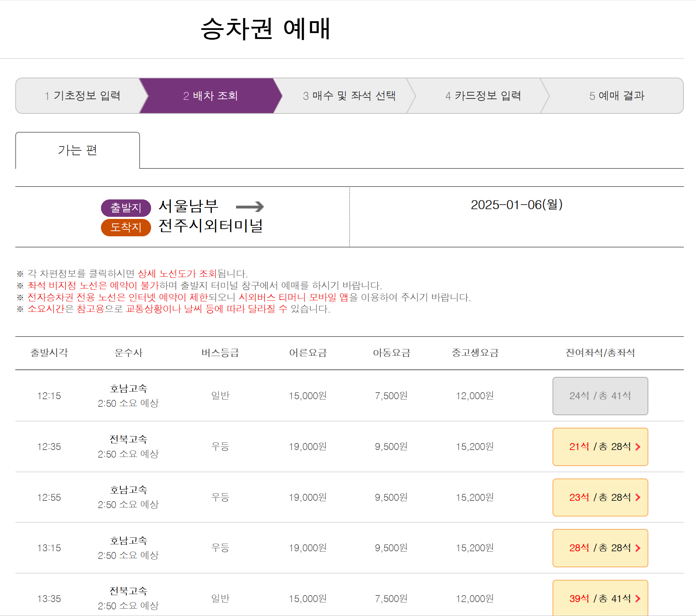Go to step 1 기초정보 입력

pos(82,96)
